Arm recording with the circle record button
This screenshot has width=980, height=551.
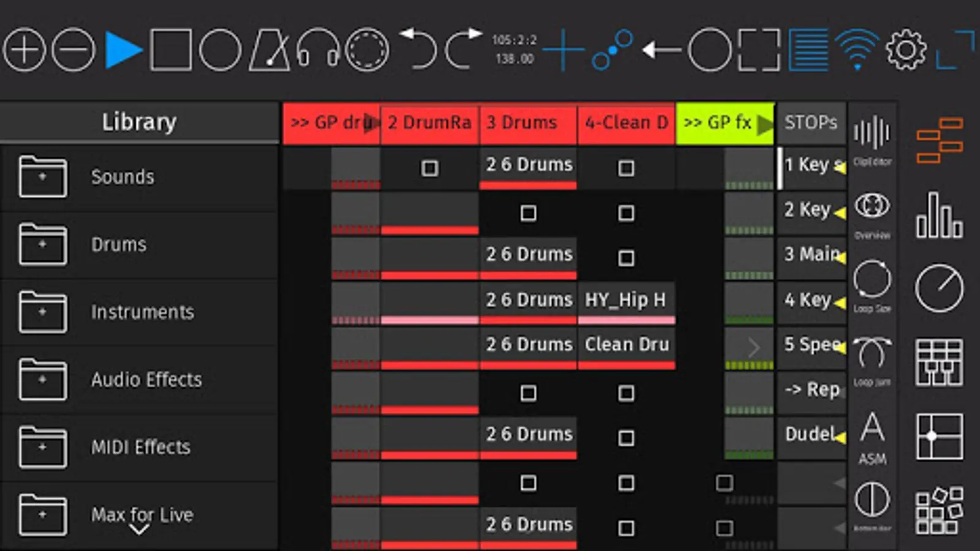(x=220, y=50)
